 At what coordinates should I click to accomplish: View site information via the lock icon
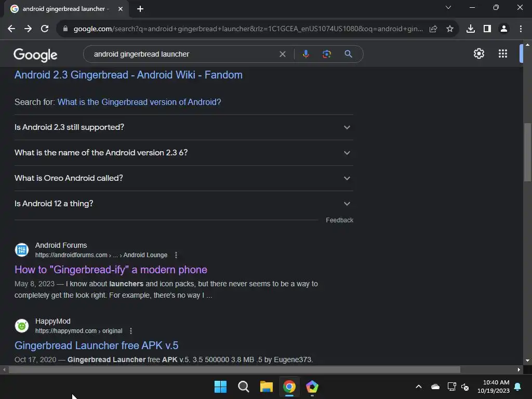(x=65, y=29)
